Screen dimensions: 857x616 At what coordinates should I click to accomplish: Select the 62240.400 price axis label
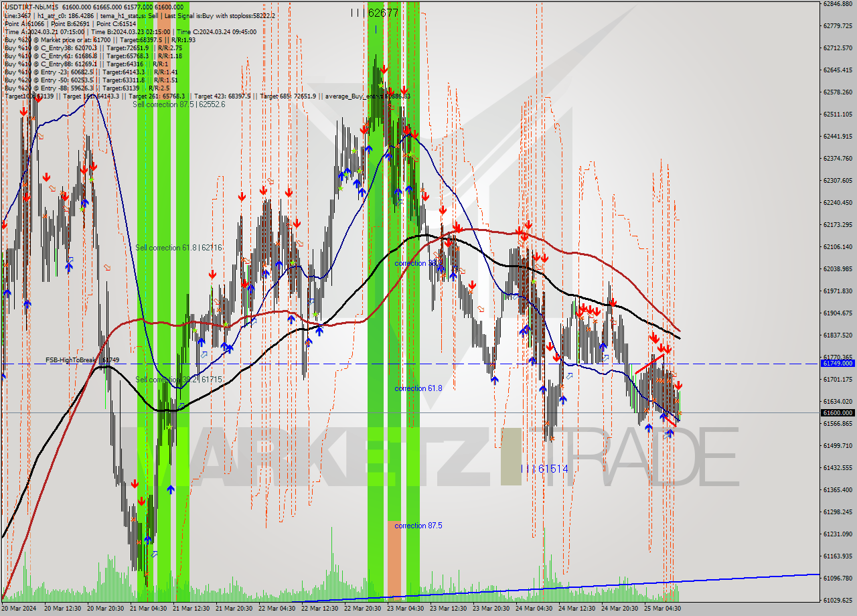(x=838, y=202)
